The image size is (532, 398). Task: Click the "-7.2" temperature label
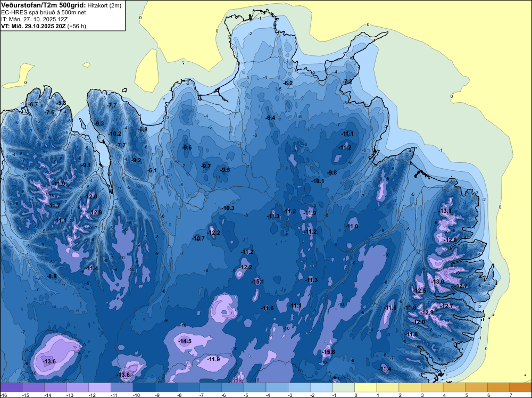click(347, 82)
